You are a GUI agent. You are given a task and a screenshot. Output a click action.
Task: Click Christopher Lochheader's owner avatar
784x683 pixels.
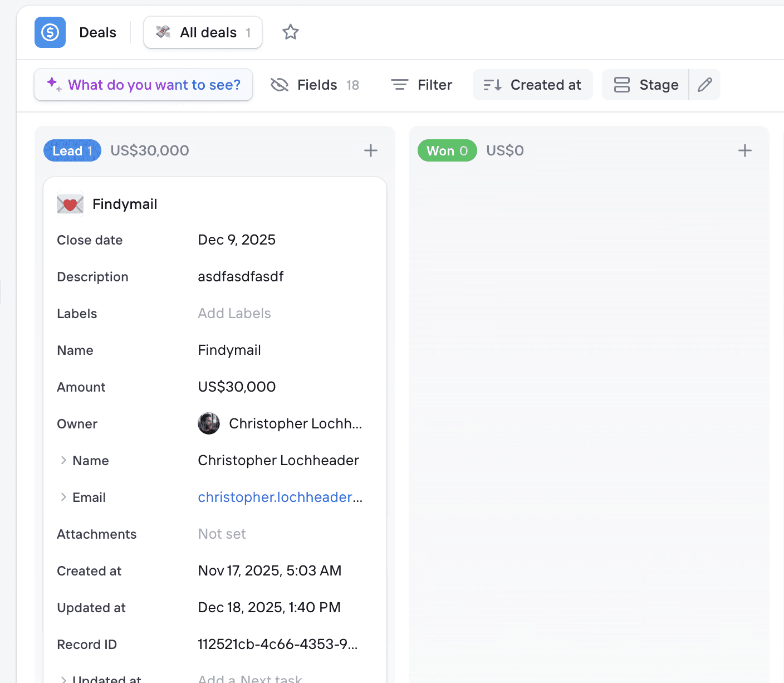[x=209, y=423]
